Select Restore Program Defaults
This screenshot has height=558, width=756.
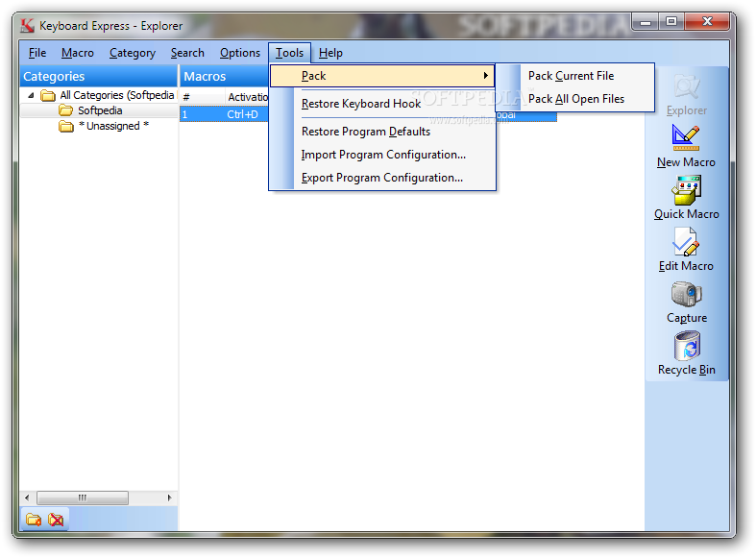point(382,132)
